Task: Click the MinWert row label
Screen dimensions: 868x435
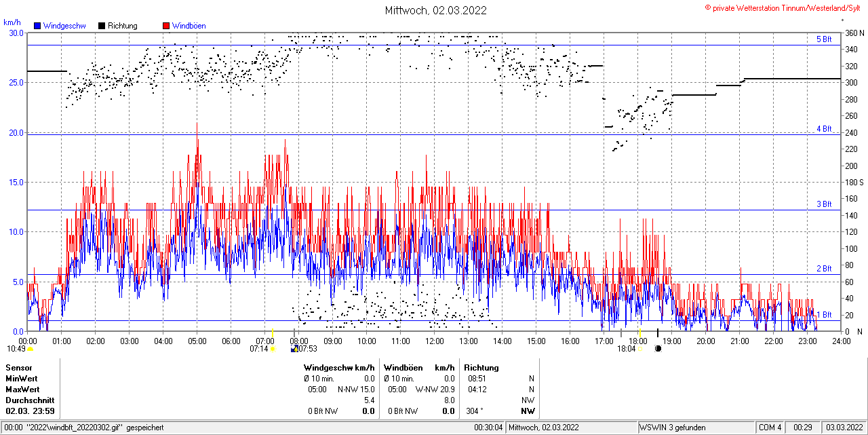Action: pyautogui.click(x=22, y=379)
